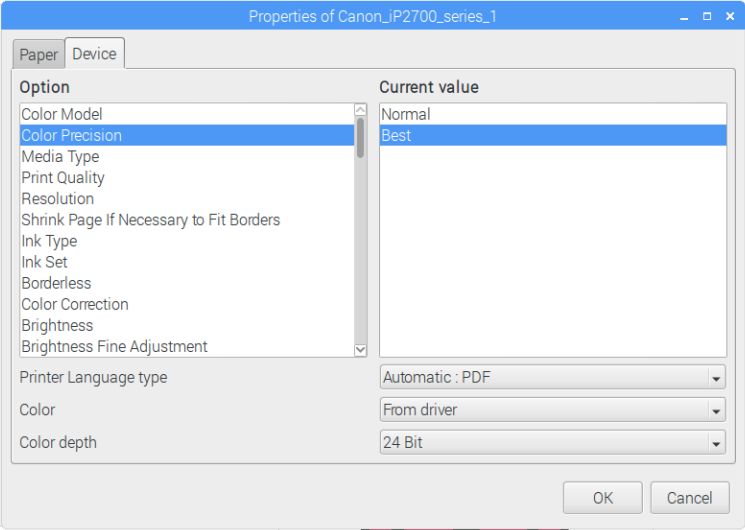Select the Borderless option
Screen dimensions: 745x530
coord(187,283)
